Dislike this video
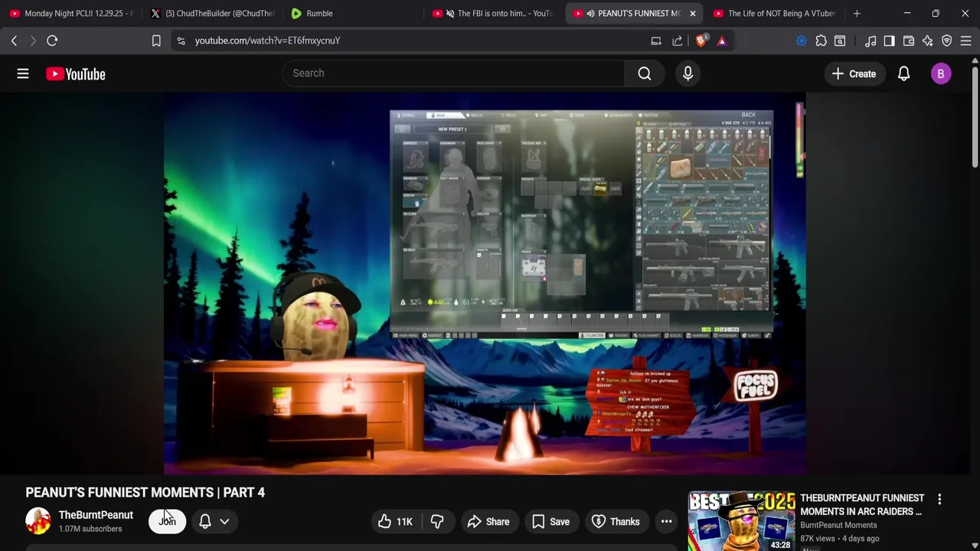980x551 pixels. (x=437, y=521)
